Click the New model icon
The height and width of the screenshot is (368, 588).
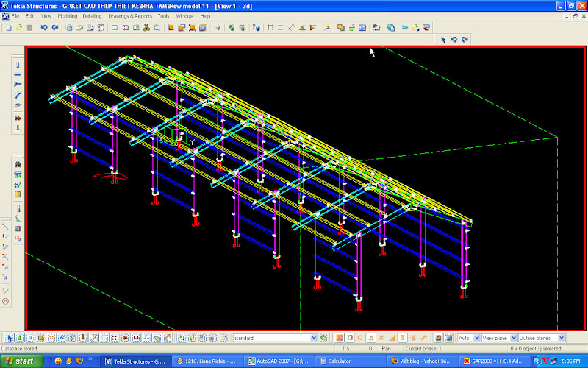click(7, 27)
